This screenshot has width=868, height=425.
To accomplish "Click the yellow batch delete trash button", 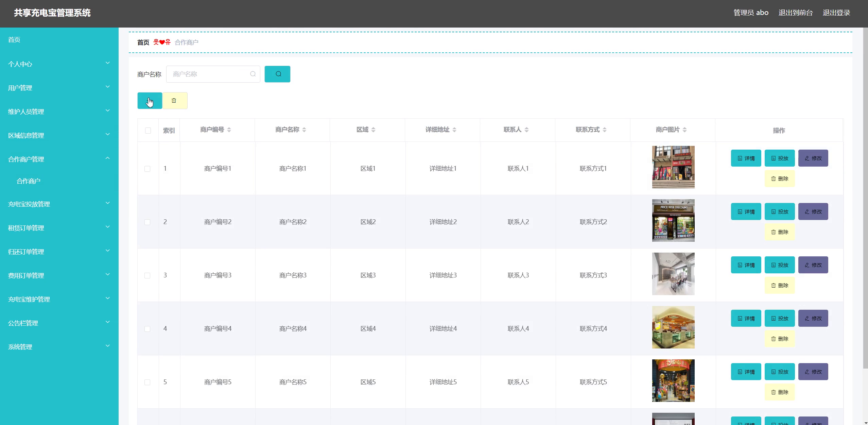I will tap(175, 101).
